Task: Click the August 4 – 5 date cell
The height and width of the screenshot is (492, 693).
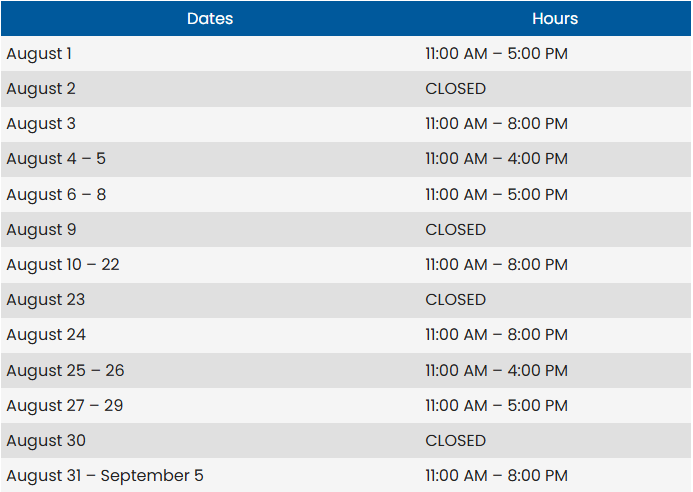Action: click(x=56, y=159)
